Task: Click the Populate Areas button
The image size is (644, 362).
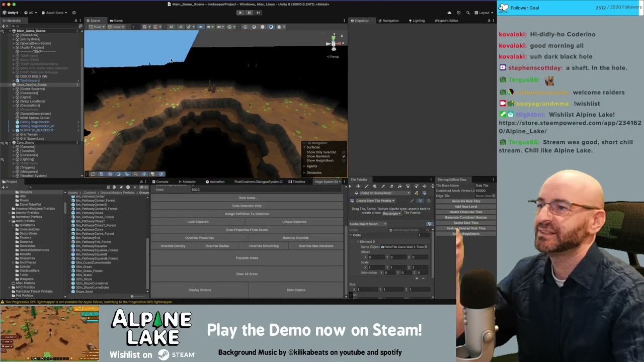Action: [247, 258]
